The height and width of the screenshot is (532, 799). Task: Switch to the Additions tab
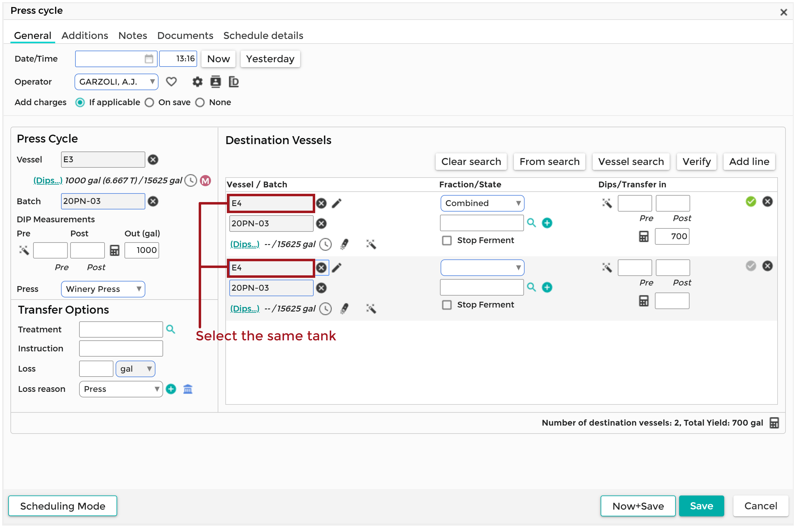click(x=85, y=36)
